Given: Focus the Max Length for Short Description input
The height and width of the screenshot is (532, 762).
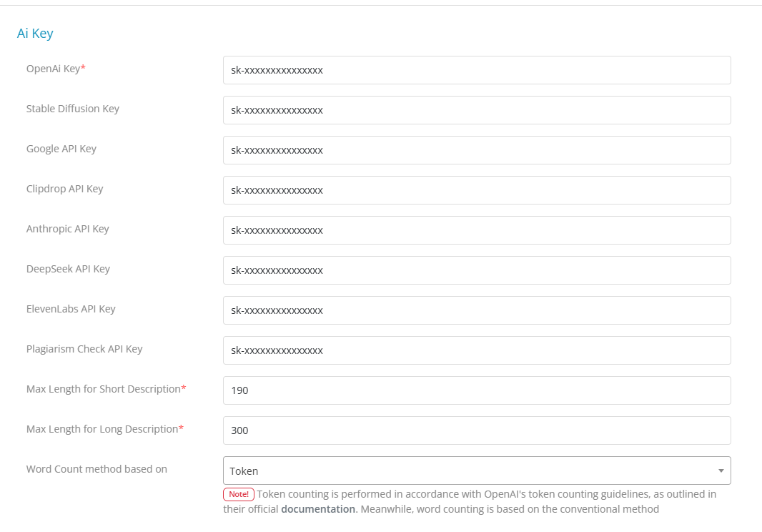Looking at the screenshot, I should point(477,390).
